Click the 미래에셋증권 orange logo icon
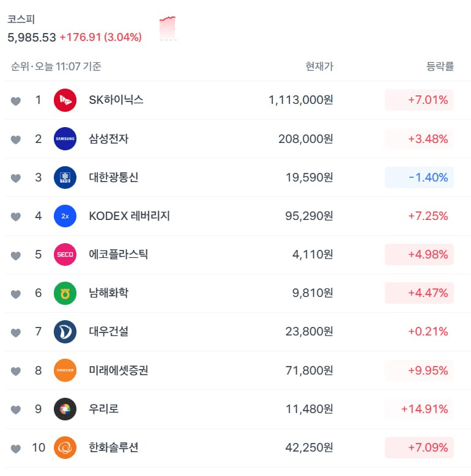The width and height of the screenshot is (471, 476). click(65, 370)
